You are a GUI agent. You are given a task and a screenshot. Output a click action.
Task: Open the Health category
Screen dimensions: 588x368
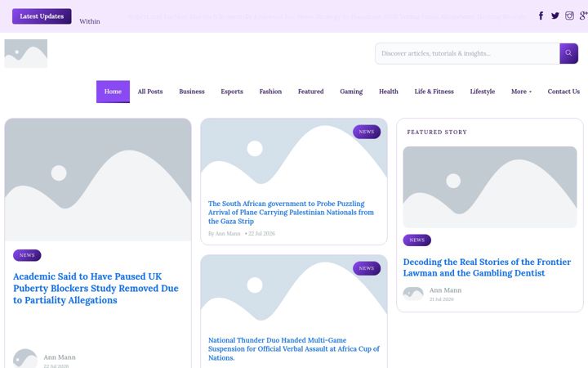[389, 92]
